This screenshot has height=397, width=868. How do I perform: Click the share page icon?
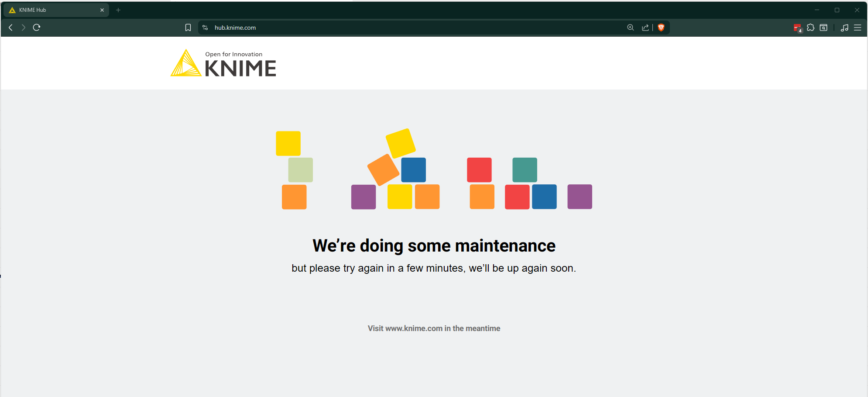click(x=645, y=28)
